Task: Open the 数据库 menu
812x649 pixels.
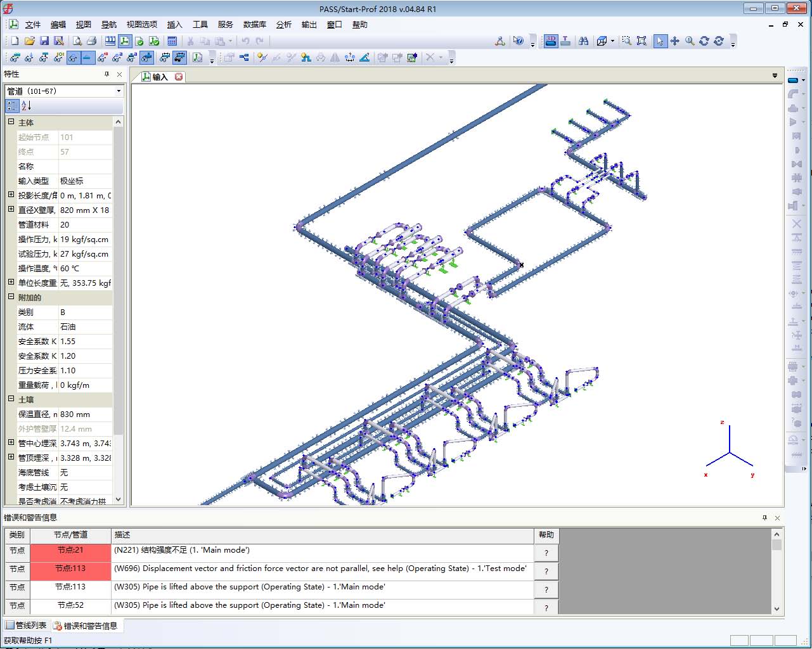Action: 254,25
